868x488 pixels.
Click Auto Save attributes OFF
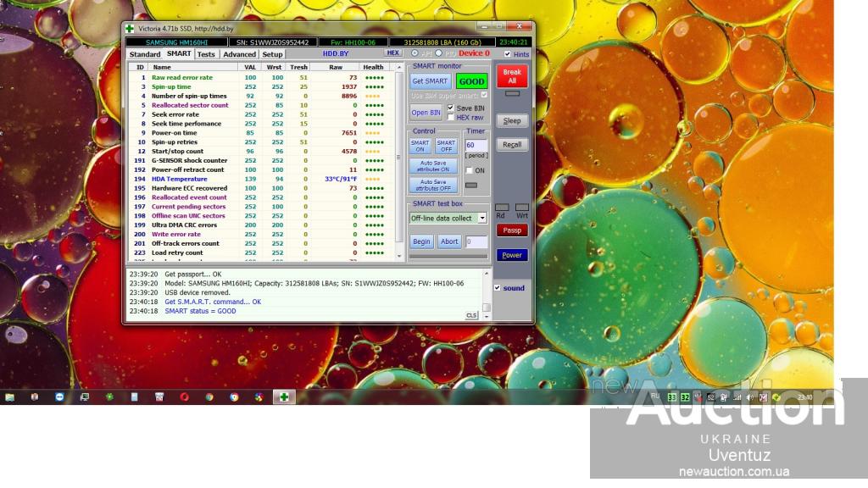433,185
